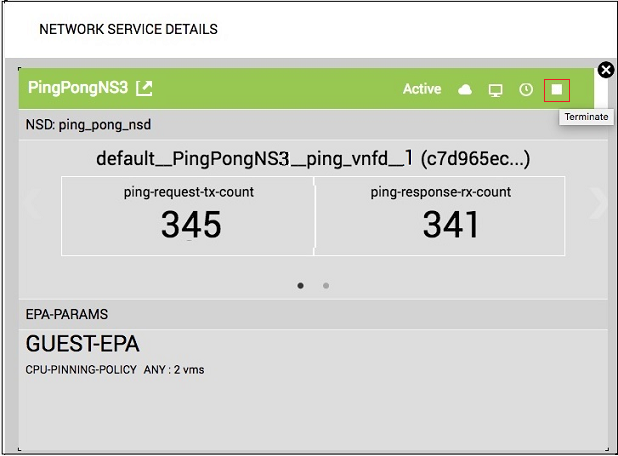The width and height of the screenshot is (618, 456).
Task: Select the second carousel page dot
Action: [x=326, y=285]
